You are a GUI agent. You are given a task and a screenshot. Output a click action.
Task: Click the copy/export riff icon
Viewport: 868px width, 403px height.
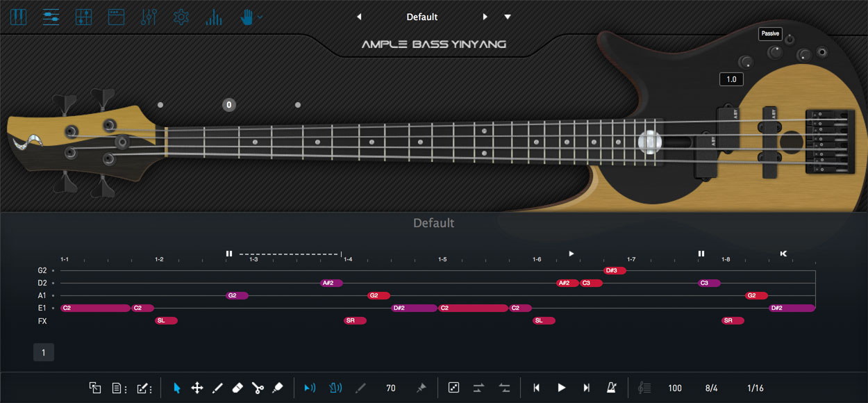tap(95, 388)
